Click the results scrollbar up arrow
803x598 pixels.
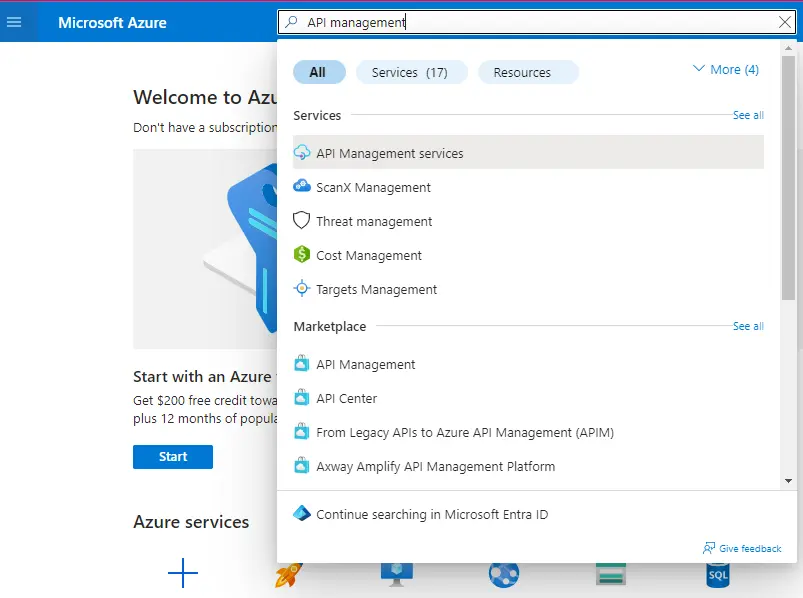[x=788, y=48]
